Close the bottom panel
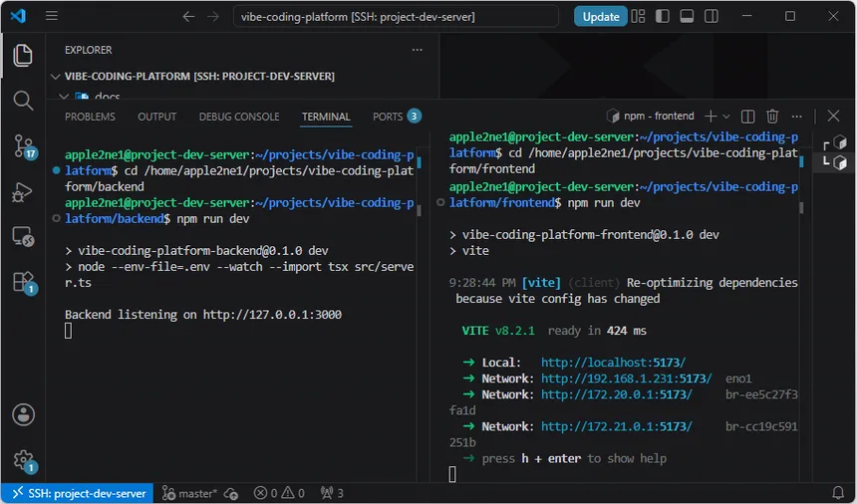This screenshot has width=857, height=504. point(833,116)
